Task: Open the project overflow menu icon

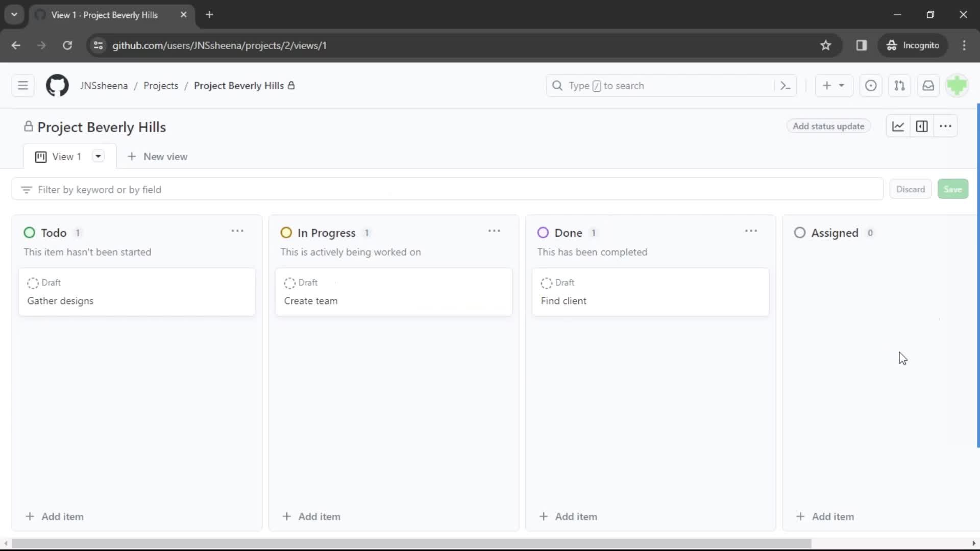Action: 946,127
